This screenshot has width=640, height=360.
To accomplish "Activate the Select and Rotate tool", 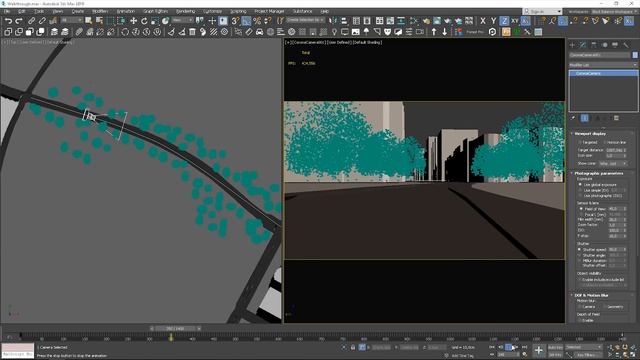I will (144, 21).
